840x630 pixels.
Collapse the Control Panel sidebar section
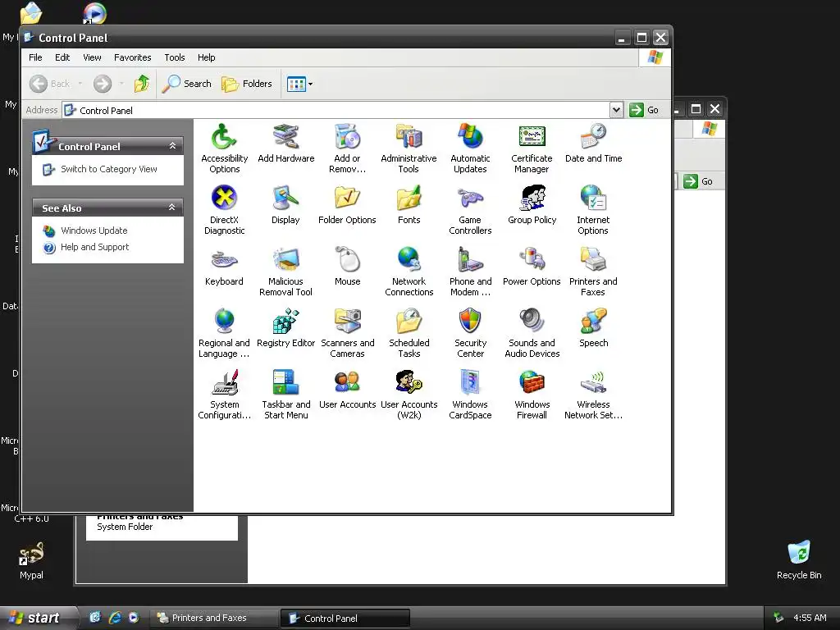pyautogui.click(x=172, y=146)
